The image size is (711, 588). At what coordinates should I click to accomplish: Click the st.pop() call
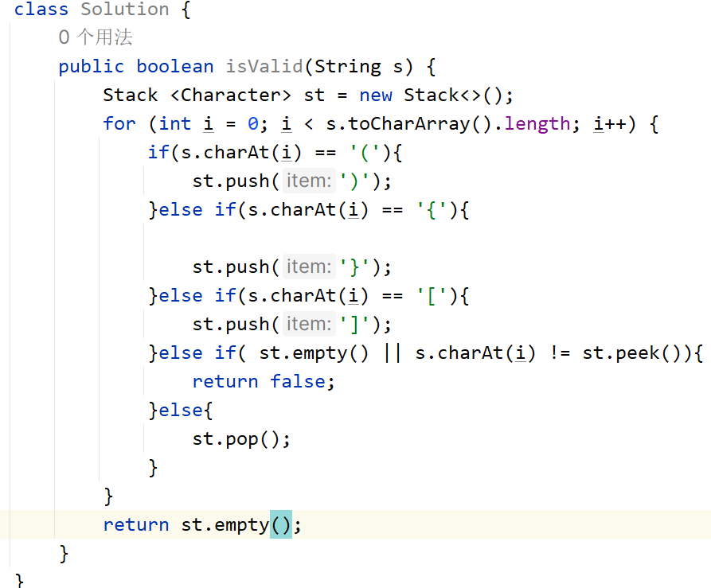241,439
